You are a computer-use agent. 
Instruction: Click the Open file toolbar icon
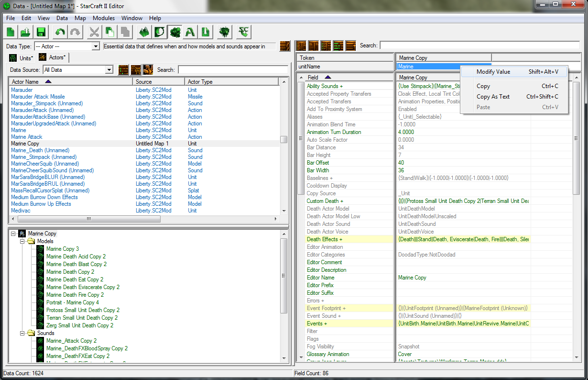pos(25,32)
